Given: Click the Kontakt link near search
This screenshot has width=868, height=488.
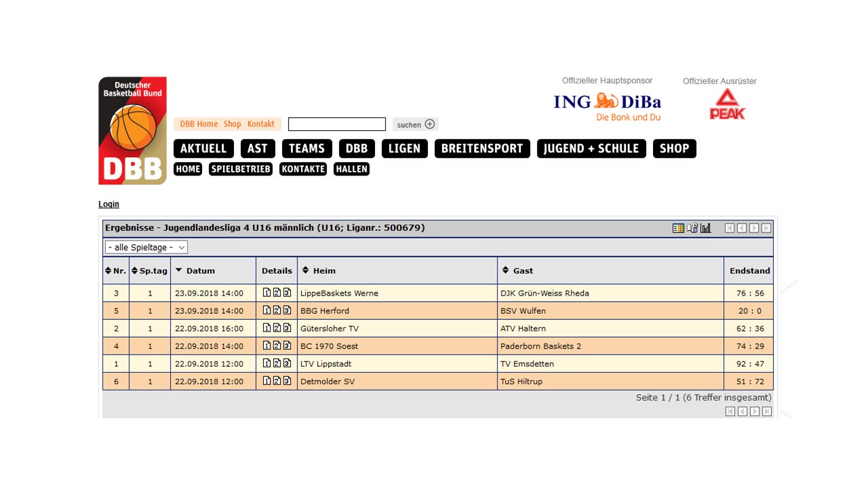Looking at the screenshot, I should [260, 124].
